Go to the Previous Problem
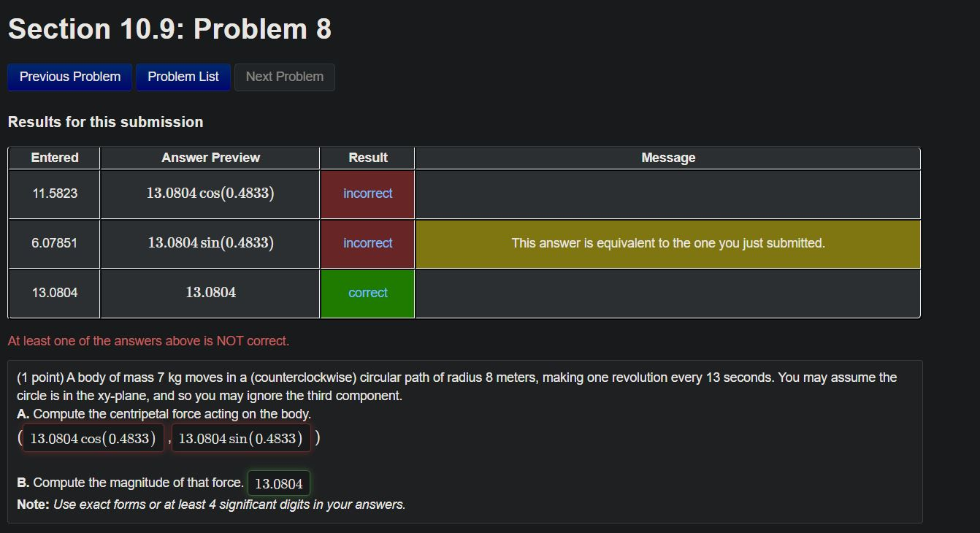 (70, 77)
